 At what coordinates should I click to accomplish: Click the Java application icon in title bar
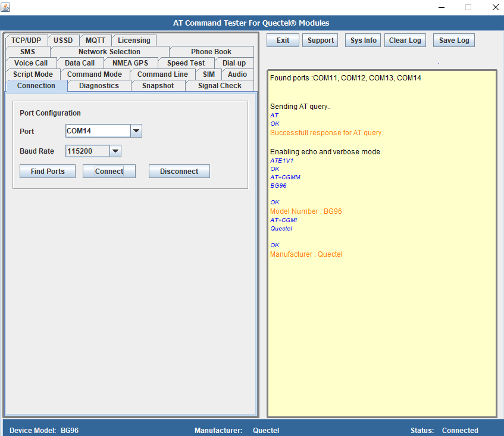(x=5, y=7)
